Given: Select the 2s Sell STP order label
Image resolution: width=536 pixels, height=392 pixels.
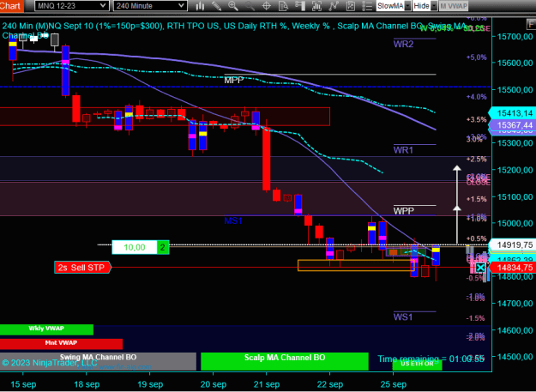Looking at the screenshot, I should point(82,268).
